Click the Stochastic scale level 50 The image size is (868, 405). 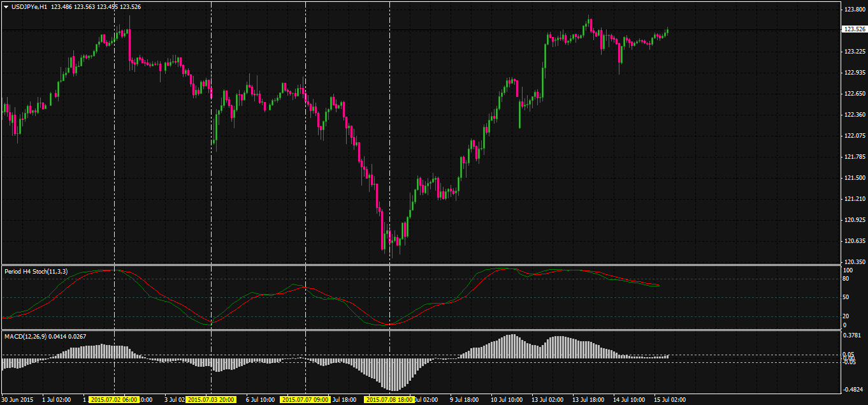click(x=846, y=298)
